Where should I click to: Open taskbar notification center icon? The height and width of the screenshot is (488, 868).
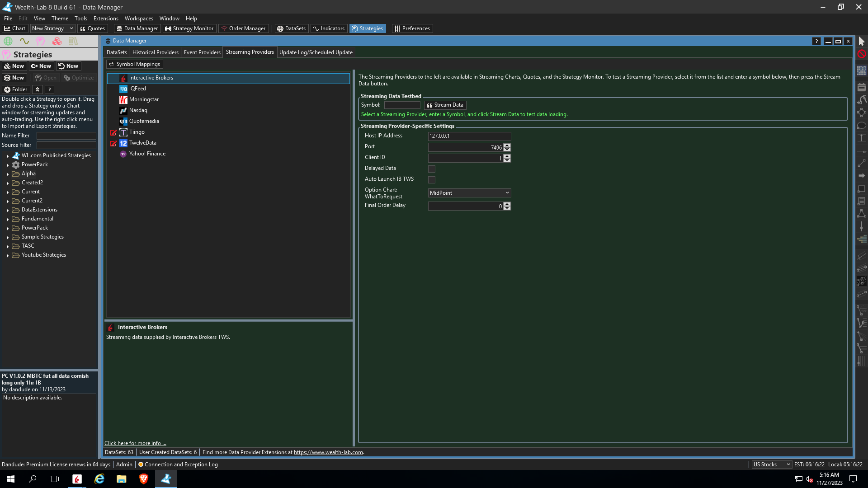[x=853, y=479]
